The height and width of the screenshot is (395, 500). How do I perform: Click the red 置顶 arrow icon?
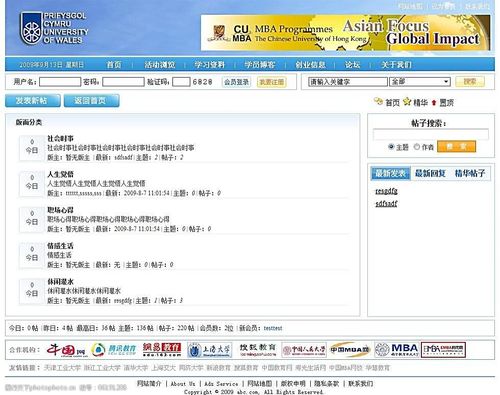[x=434, y=103]
